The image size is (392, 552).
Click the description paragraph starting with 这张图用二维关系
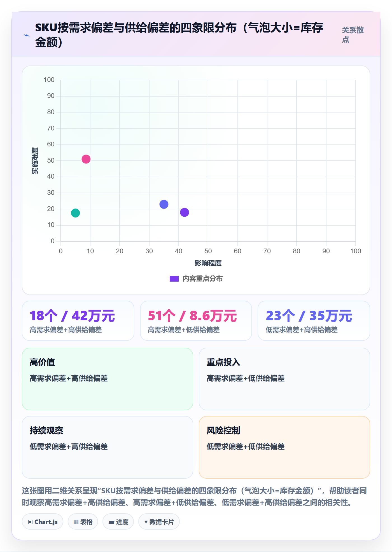(x=194, y=497)
